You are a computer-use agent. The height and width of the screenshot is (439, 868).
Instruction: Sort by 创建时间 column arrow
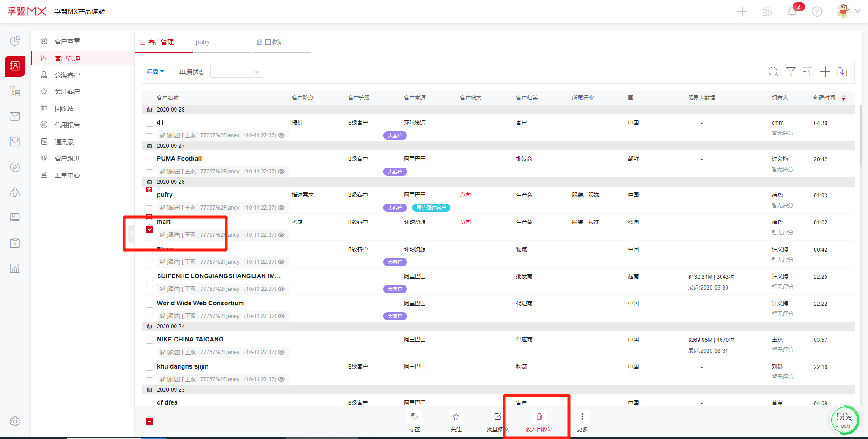844,98
